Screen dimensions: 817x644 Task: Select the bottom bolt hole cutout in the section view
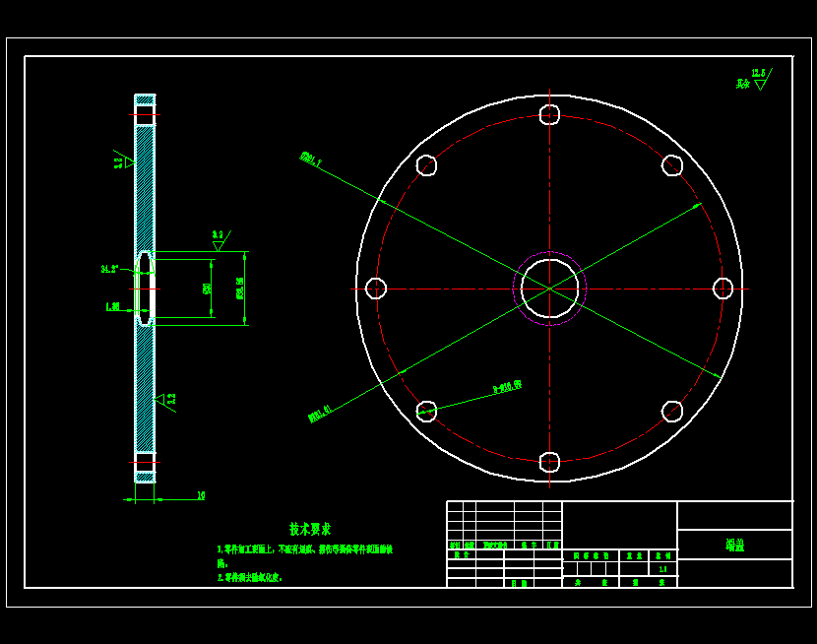coord(145,462)
